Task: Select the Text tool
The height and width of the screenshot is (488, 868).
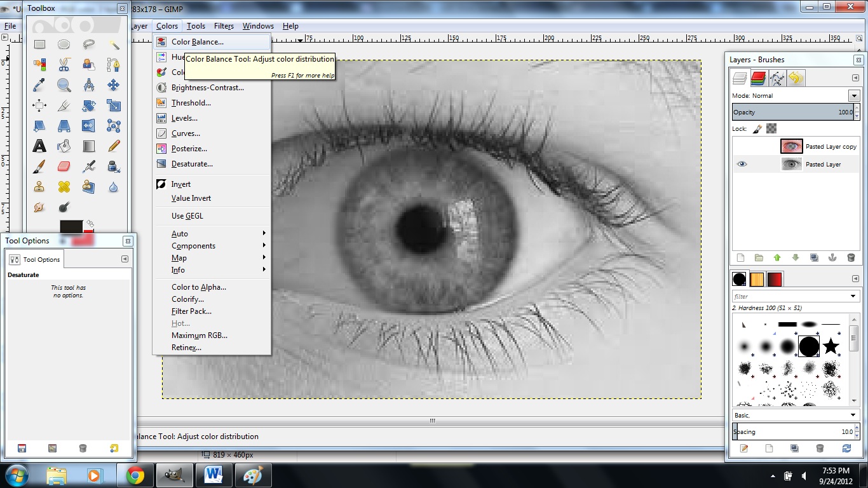Action: 39,146
